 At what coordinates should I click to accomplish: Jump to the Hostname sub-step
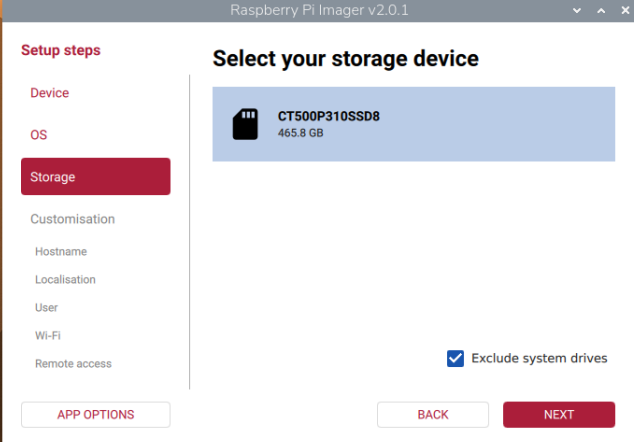click(x=61, y=251)
